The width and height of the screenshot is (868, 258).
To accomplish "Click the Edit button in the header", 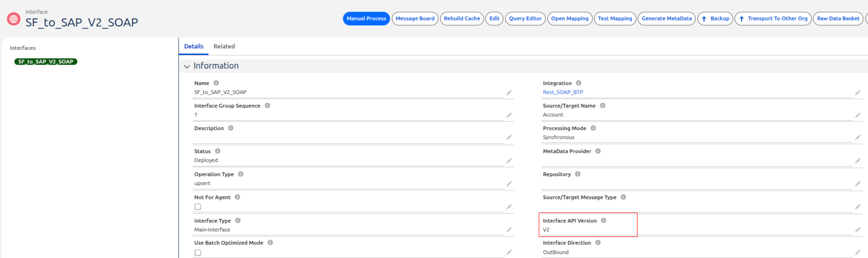I will pos(494,18).
